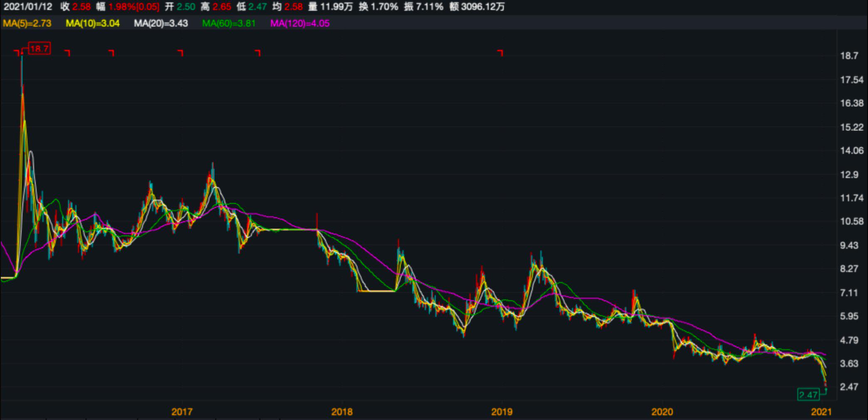868x420 pixels.
Task: Click the MA(10)=3.04 indicator label
Action: point(93,23)
